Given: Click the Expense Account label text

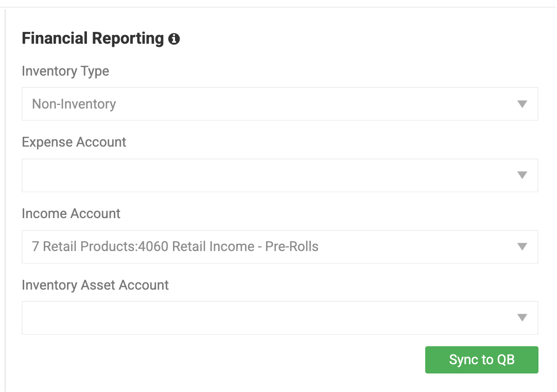Looking at the screenshot, I should [74, 142].
